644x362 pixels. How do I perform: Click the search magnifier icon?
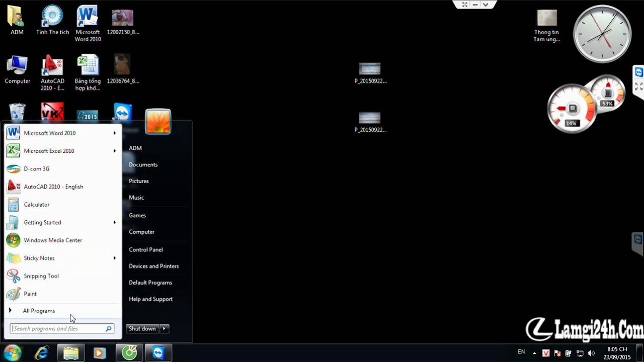108,329
